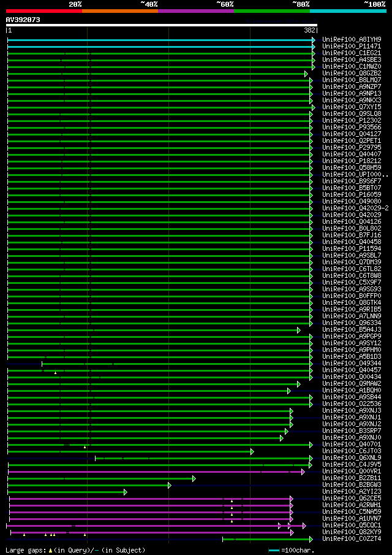Click the green alignment bar of UniRef100_C4J9V5
The image size is (392, 555).
pos(159,465)
